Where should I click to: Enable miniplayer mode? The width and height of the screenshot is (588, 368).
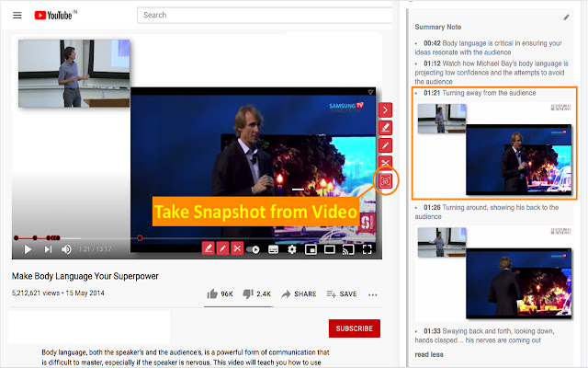(x=311, y=249)
